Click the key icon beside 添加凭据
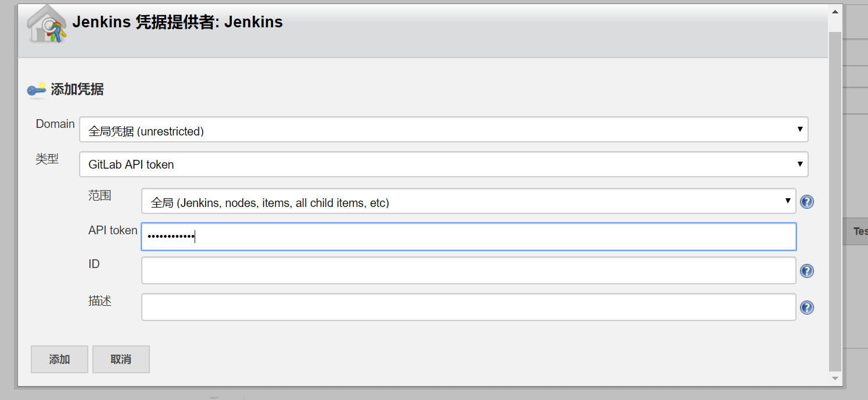Viewport: 868px width, 400px height. pos(37,90)
